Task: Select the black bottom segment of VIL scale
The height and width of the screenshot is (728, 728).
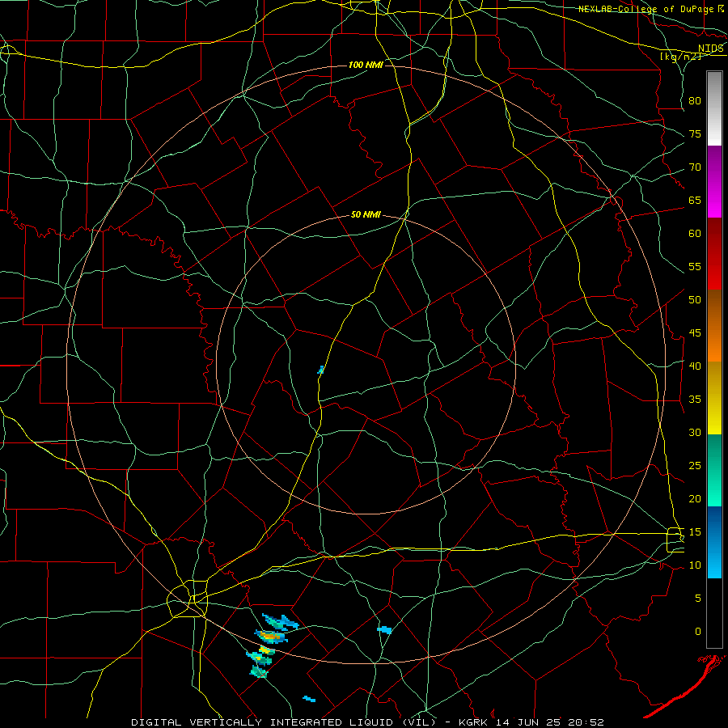Action: click(x=714, y=613)
